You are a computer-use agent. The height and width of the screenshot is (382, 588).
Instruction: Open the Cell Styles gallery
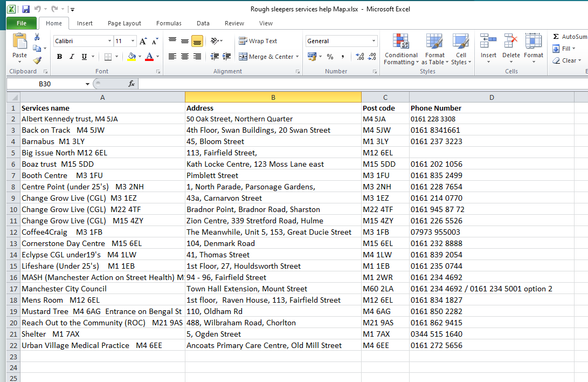click(461, 49)
